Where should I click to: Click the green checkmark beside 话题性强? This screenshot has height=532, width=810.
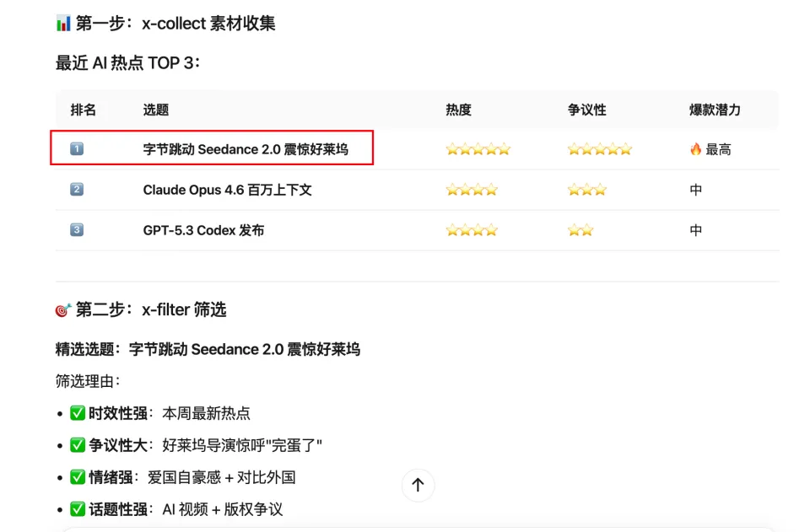78,509
